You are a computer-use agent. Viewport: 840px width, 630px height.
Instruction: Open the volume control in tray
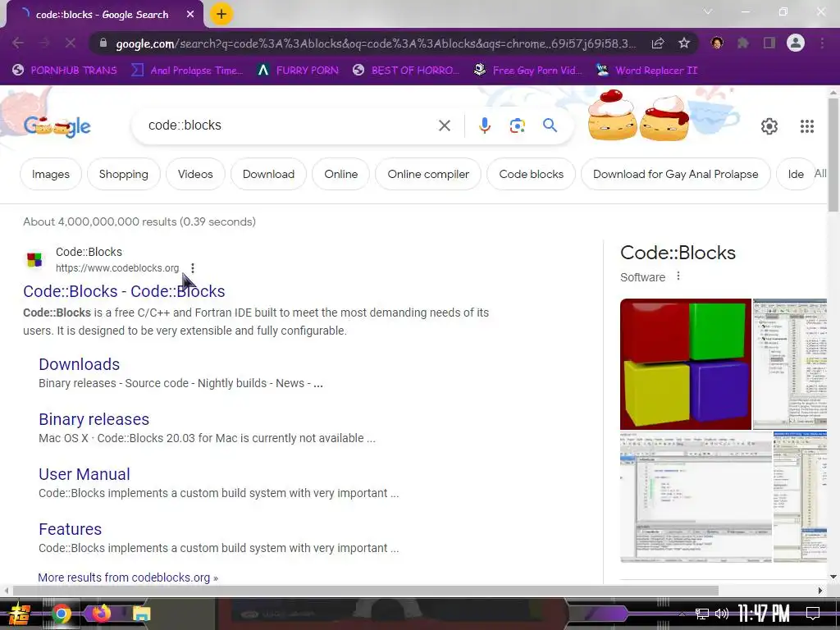tap(722, 614)
